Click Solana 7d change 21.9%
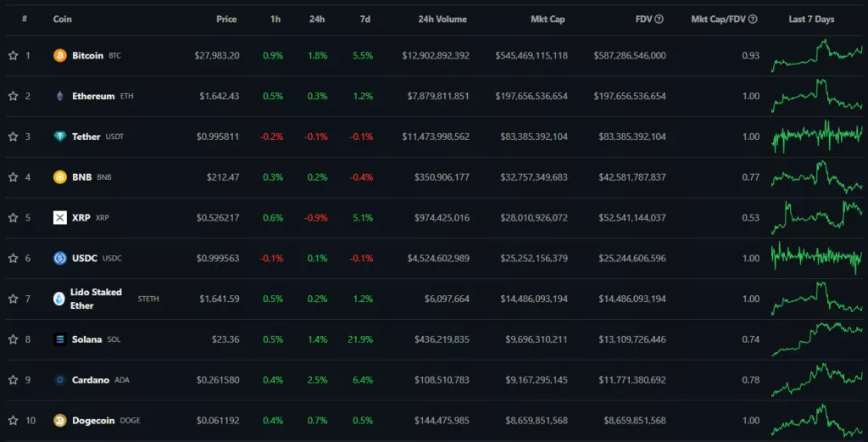 click(x=360, y=339)
